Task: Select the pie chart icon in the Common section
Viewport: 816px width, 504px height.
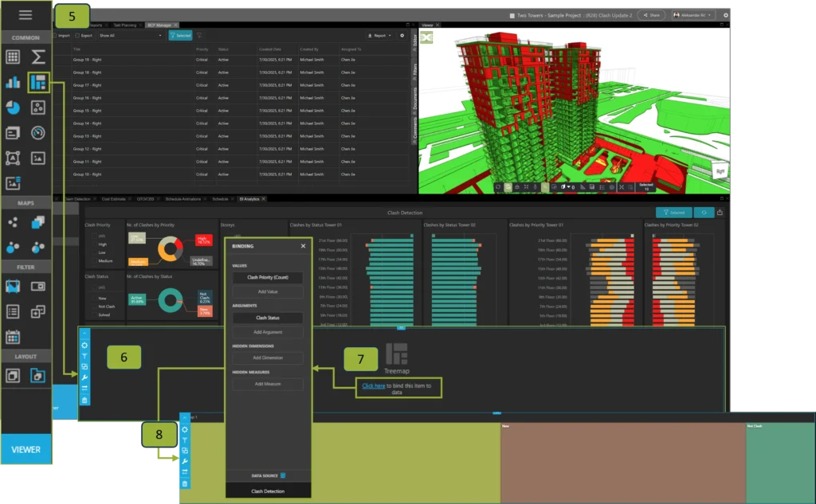Action: 13,107
